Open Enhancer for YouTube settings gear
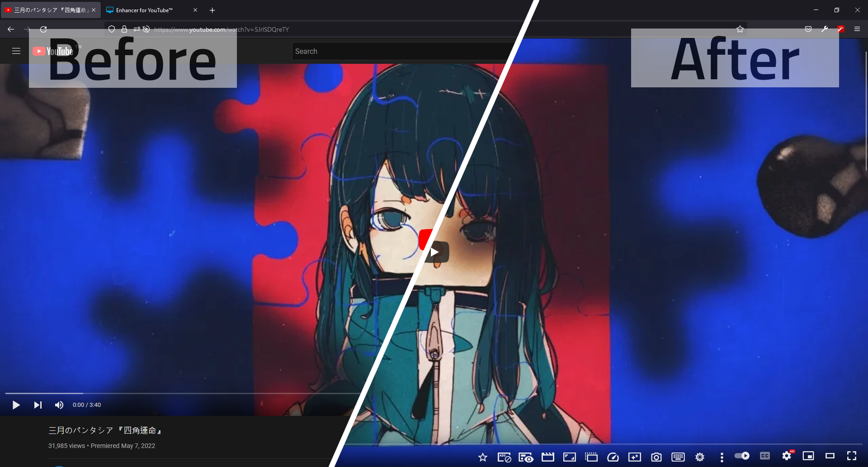 699,457
